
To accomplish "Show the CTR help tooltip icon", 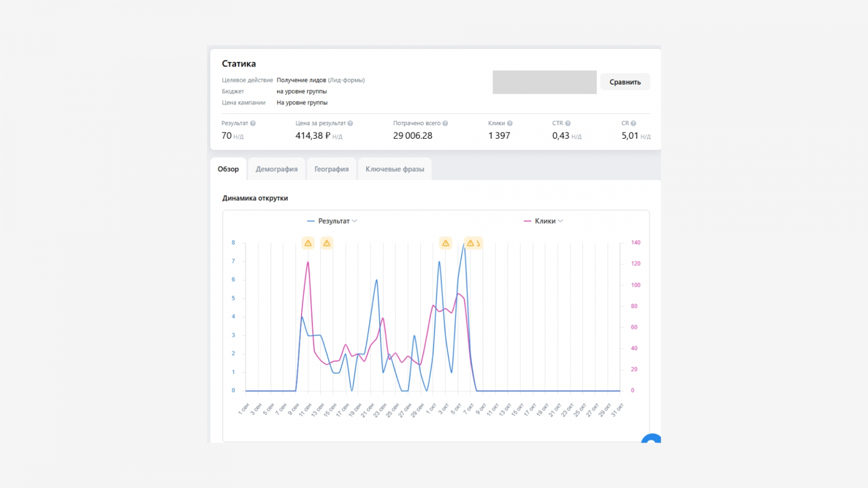I will point(568,124).
